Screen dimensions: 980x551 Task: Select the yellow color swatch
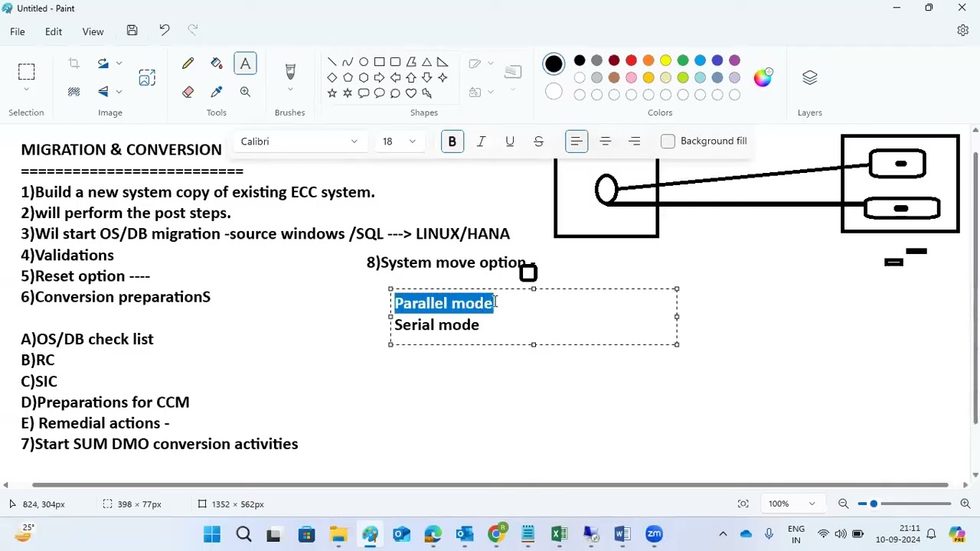(665, 60)
